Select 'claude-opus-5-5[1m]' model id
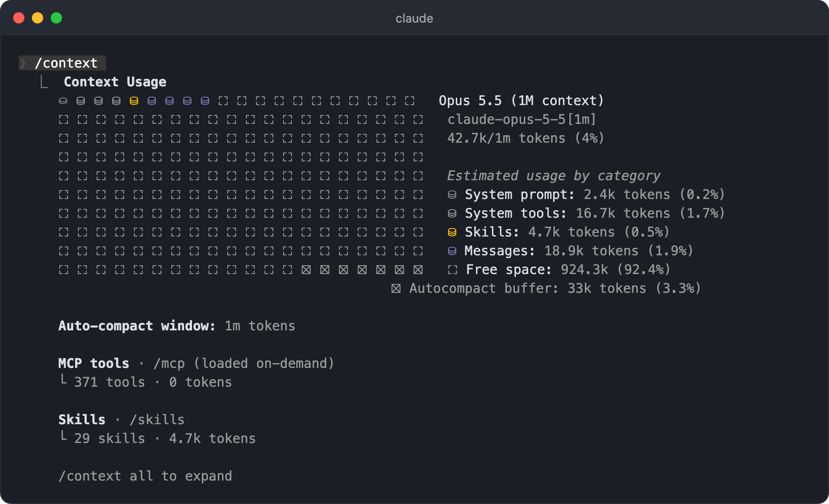 (x=522, y=119)
